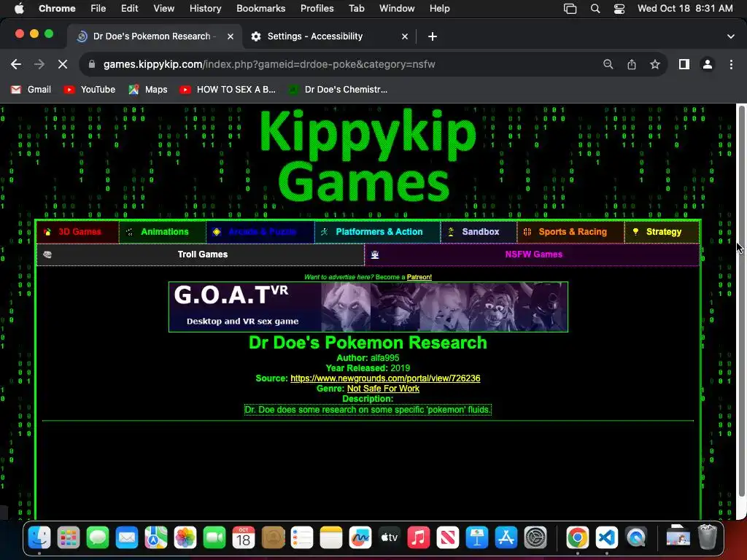Screen dimensions: 747x560
Task: Click the Kippykip Games logo
Action: click(x=368, y=156)
